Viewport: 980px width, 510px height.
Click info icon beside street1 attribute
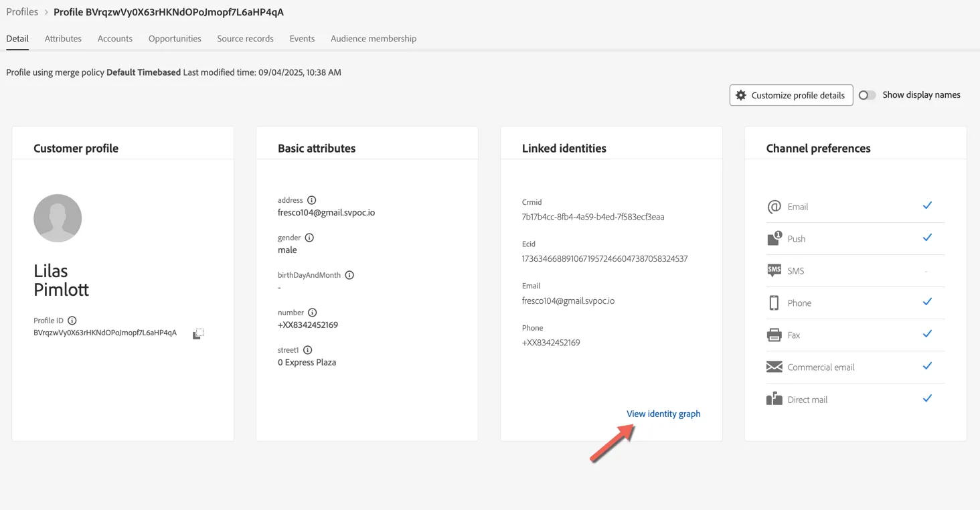pos(308,350)
